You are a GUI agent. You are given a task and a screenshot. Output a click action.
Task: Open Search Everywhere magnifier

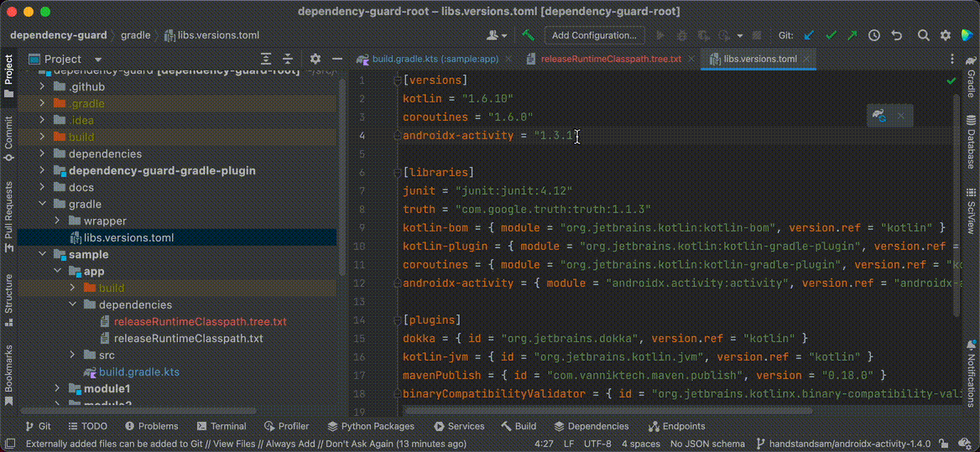click(924, 35)
